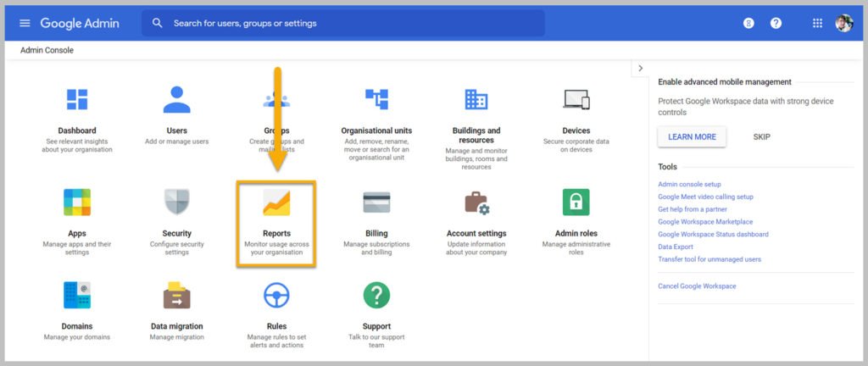
Task: Click the 'Rules' label text
Action: coord(276,327)
